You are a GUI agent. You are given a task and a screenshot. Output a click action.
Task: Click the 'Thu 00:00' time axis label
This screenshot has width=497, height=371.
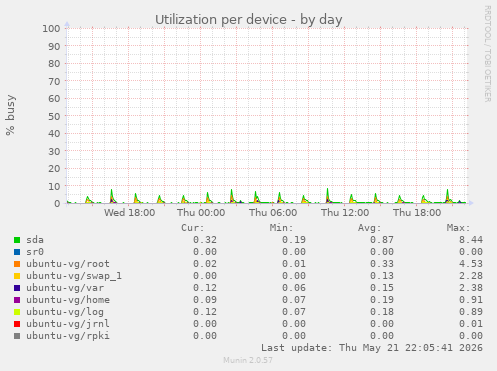tap(201, 213)
